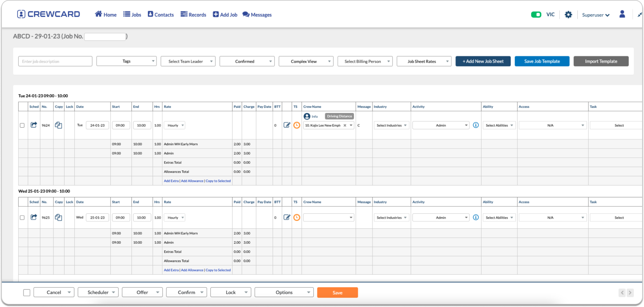Expand the Select Team Leader dropdown
The image size is (644, 307).
click(x=188, y=61)
